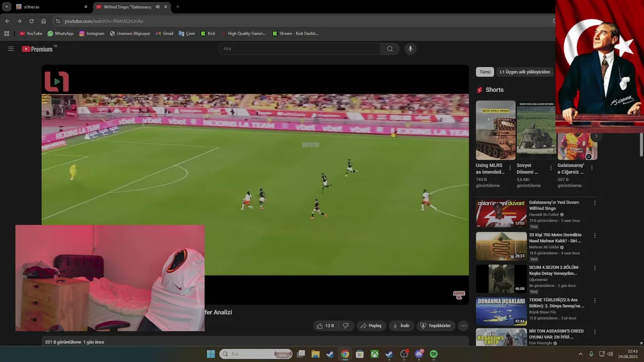Open Discord from the taskbar

(419, 354)
